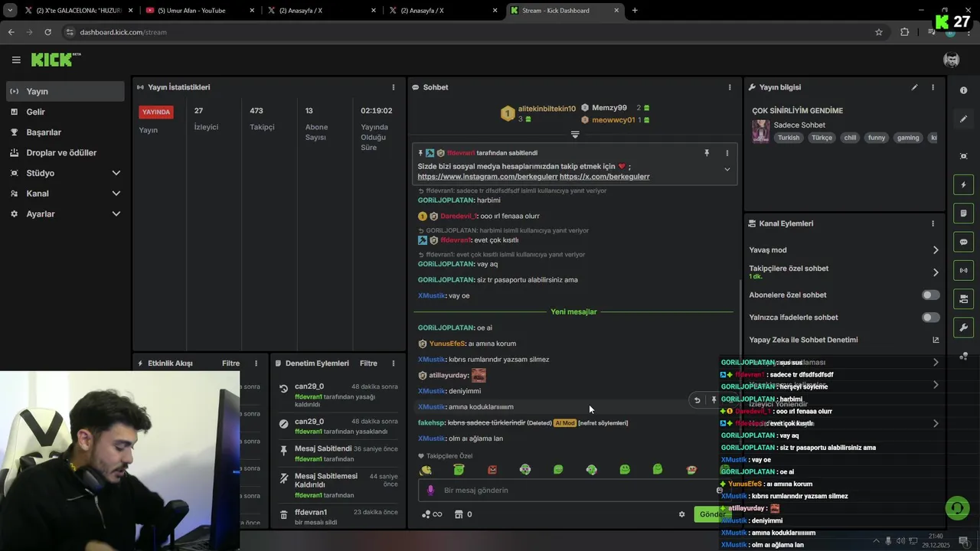Screen dimensions: 980x551
Task: Open Yayın İstatistikleri three-dot menu
Action: pyautogui.click(x=394, y=87)
